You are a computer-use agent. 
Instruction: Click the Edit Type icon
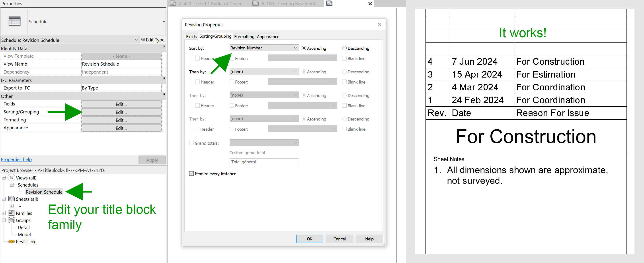(x=143, y=40)
